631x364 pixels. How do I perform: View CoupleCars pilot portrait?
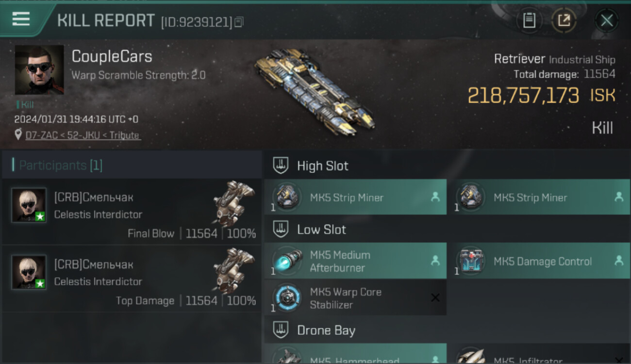pos(39,70)
